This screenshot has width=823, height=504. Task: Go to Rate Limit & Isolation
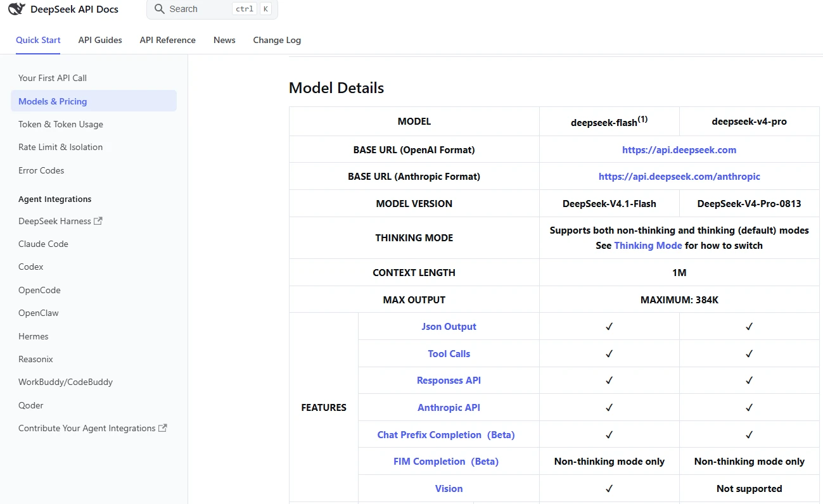pos(60,147)
